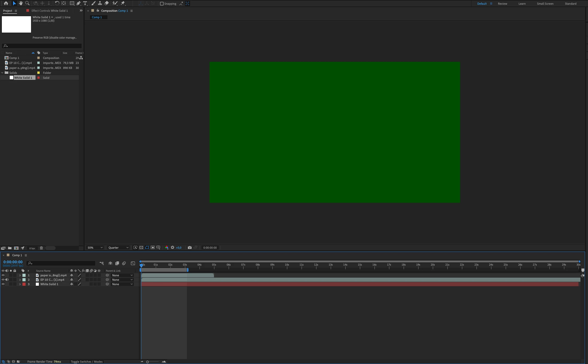Image resolution: width=588 pixels, height=364 pixels.
Task: Click Toggle Switches / Modes button
Action: coord(86,362)
